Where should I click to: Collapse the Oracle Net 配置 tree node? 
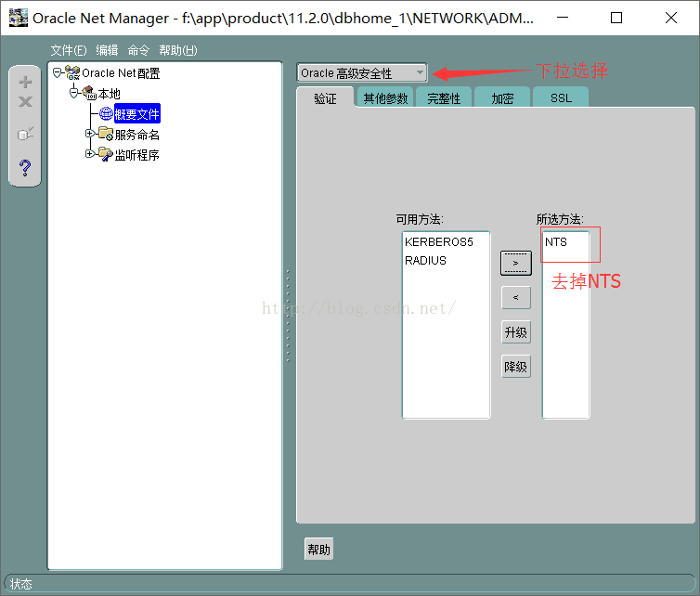[x=58, y=72]
